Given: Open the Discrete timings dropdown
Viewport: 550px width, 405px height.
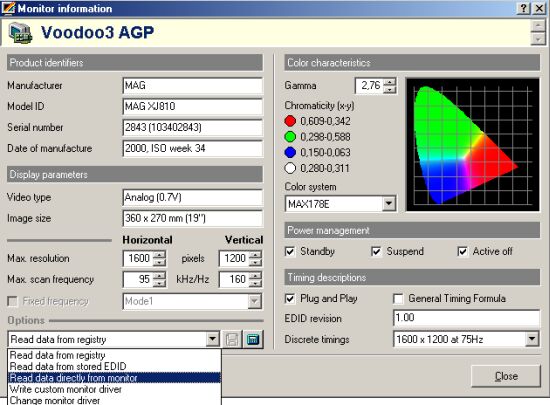Looking at the screenshot, I should (532, 339).
